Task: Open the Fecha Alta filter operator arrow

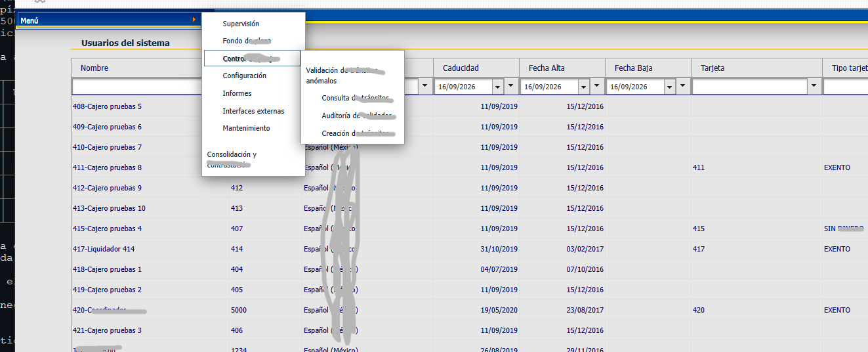Action: pos(597,86)
